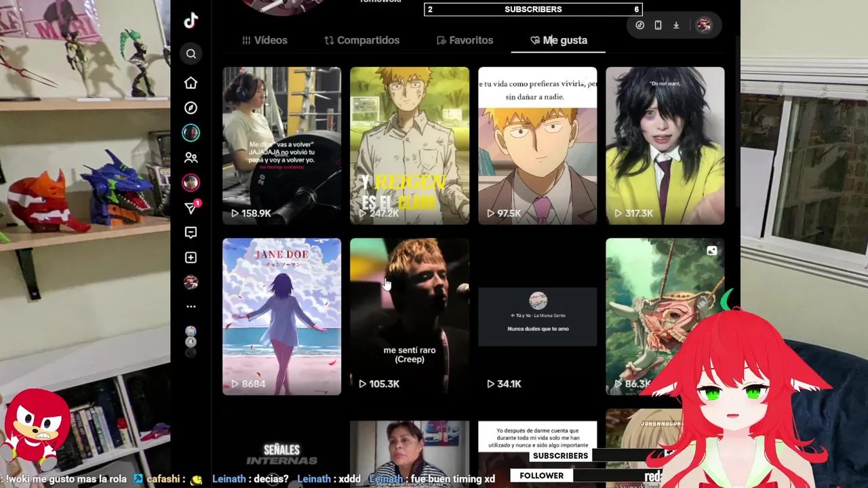
Task: Open the Reigen video with 97.5K views
Action: pyautogui.click(x=537, y=145)
